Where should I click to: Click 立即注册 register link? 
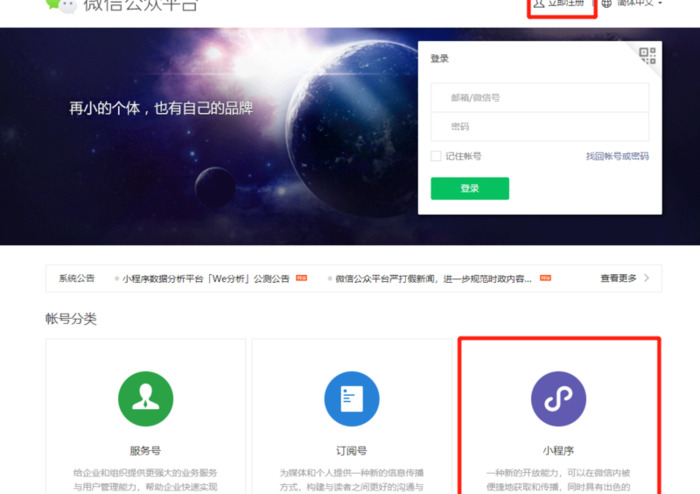point(566,3)
